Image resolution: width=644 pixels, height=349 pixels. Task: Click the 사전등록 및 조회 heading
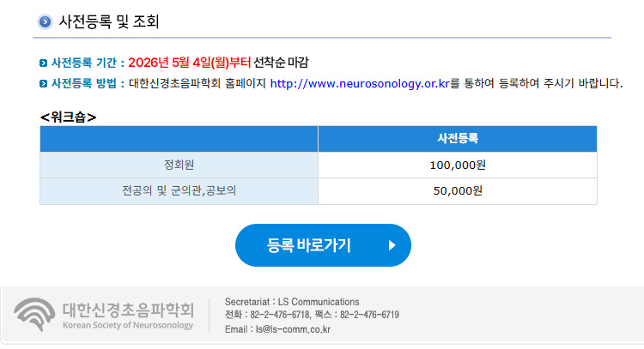point(109,22)
